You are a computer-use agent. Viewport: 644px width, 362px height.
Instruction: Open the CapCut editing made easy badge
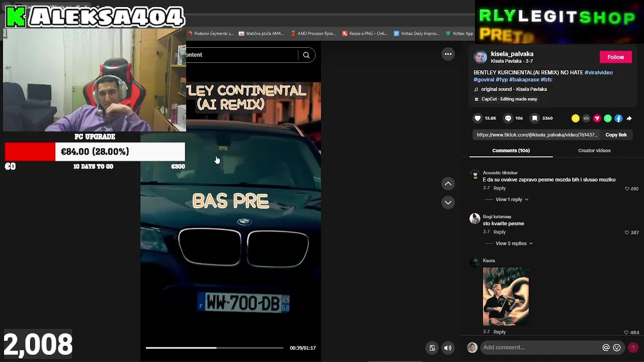(x=506, y=99)
